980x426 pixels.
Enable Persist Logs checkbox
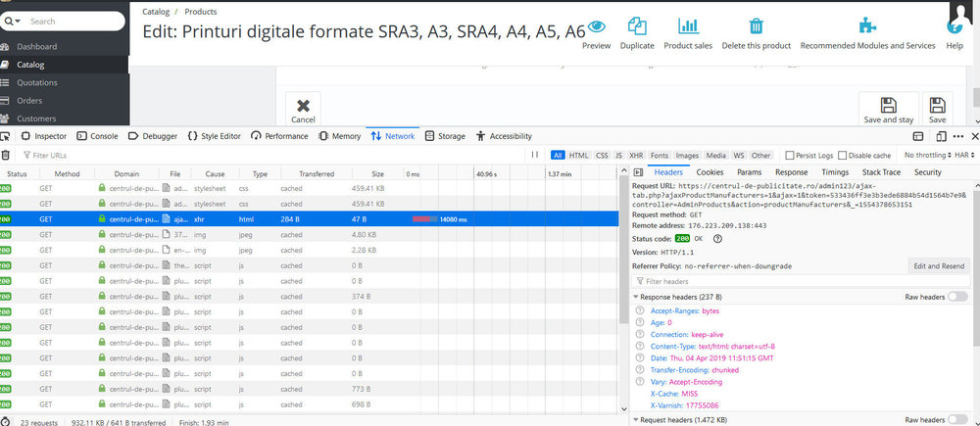(x=789, y=155)
